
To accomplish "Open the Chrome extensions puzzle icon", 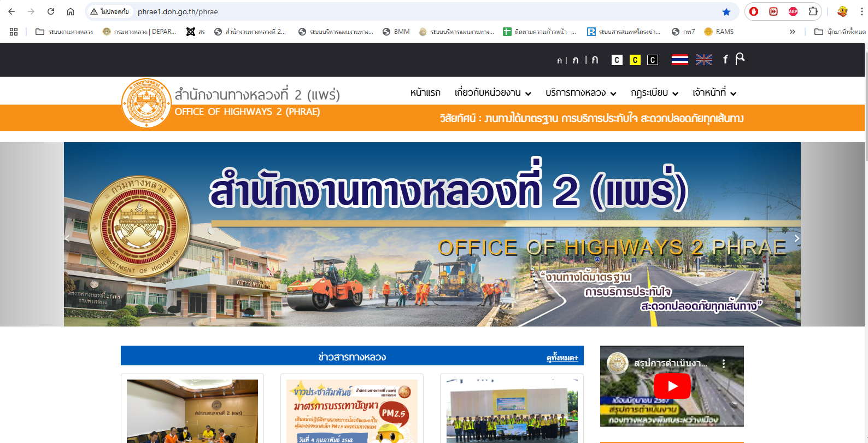I will pos(813,11).
